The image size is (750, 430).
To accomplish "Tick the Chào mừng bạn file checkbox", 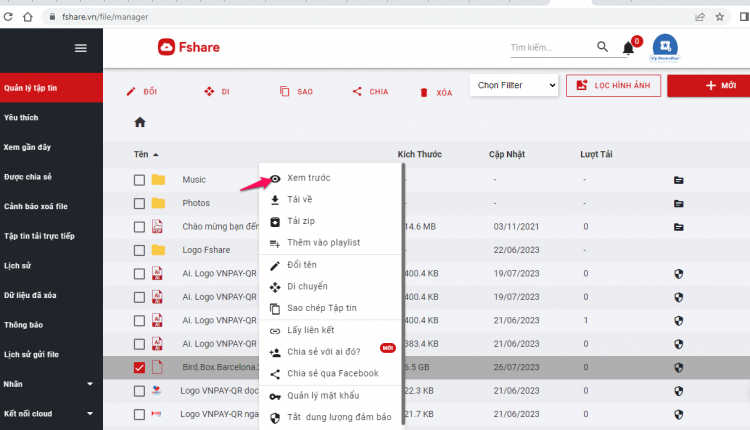I will pyautogui.click(x=139, y=227).
